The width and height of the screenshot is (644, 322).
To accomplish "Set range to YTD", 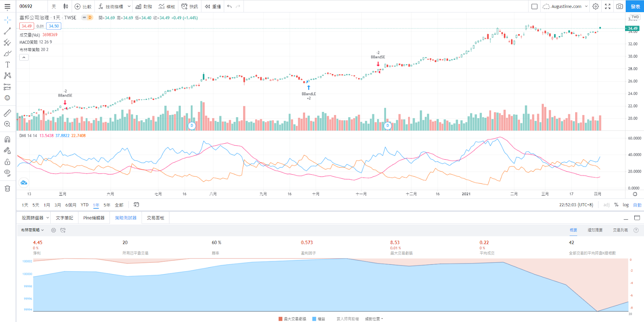I will click(85, 205).
